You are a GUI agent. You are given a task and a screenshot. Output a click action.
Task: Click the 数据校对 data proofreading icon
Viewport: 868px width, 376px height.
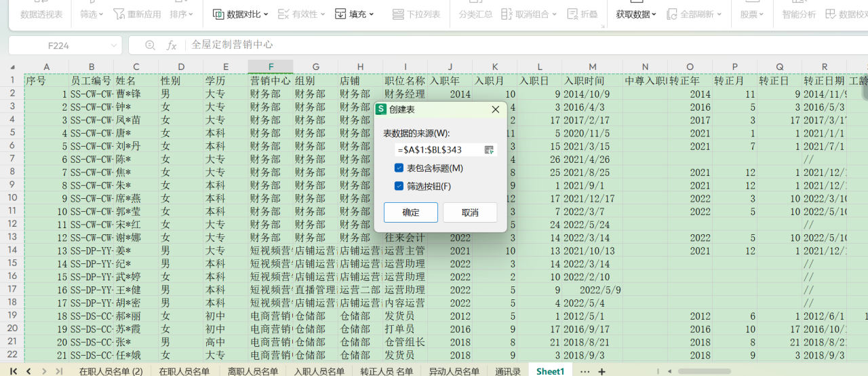(x=831, y=14)
